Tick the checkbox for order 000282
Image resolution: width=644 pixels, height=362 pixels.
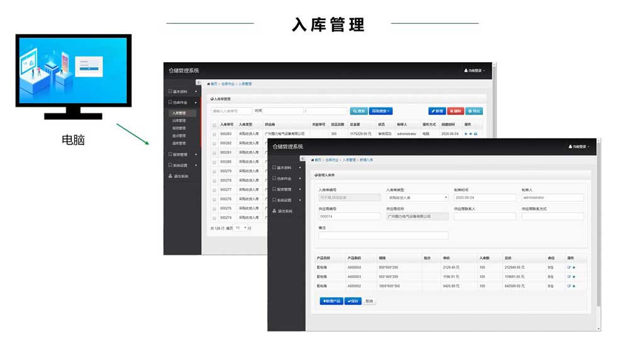pyautogui.click(x=214, y=143)
